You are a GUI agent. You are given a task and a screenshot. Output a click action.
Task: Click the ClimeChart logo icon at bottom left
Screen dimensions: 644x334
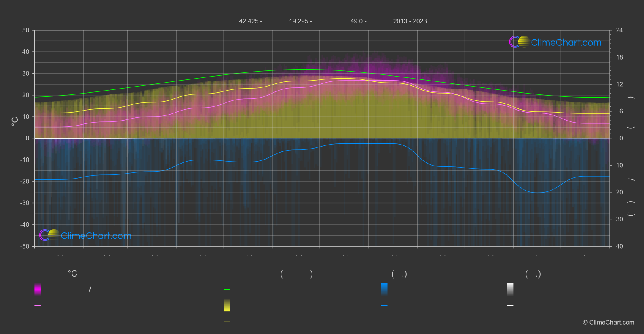tap(49, 235)
